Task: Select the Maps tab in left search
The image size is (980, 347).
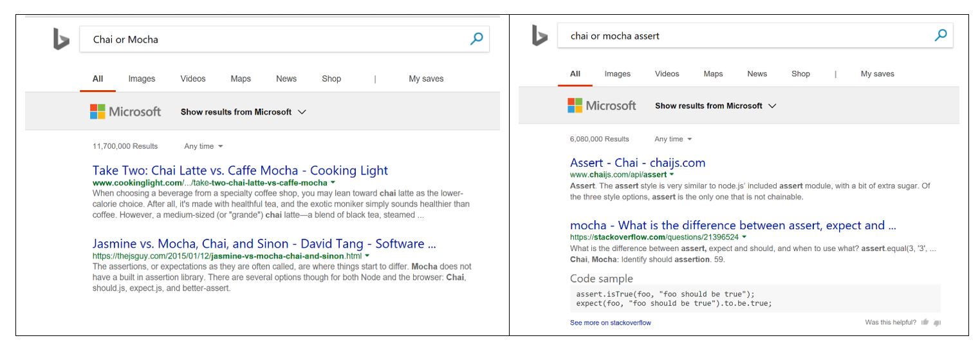Action: point(241,79)
